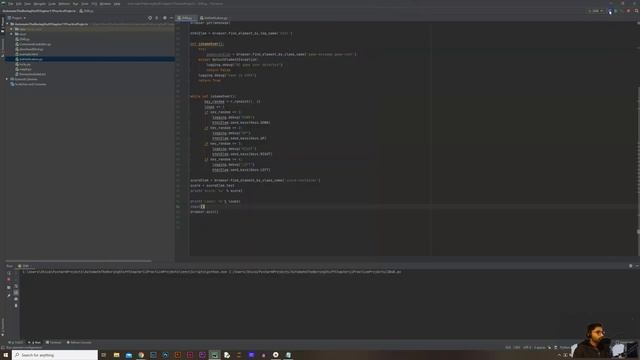Open Run panel settings gear

pyautogui.click(x=631, y=266)
